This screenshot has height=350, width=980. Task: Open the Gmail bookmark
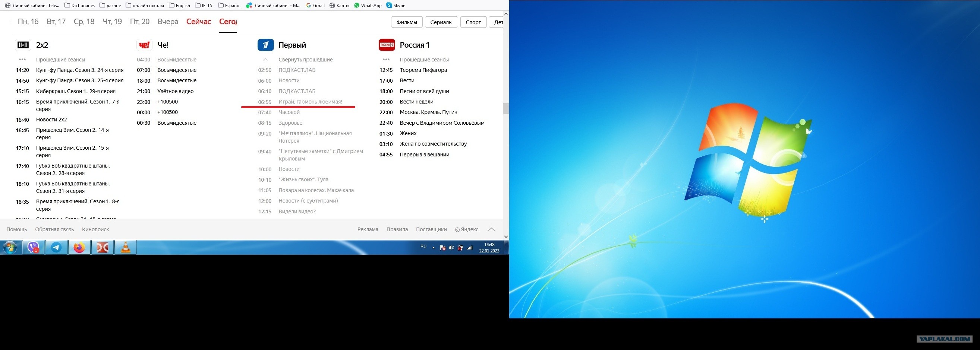315,5
